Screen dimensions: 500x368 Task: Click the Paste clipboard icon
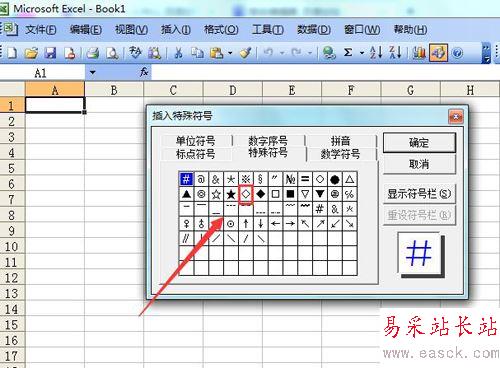point(217,53)
